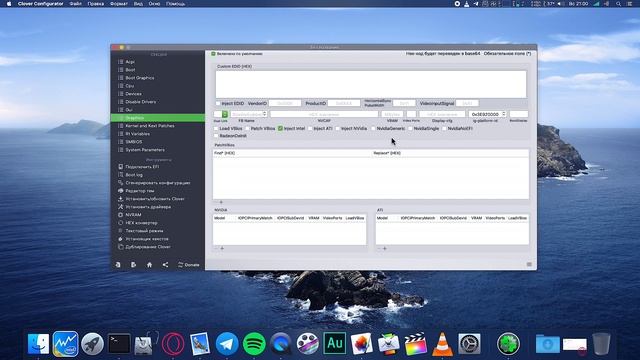Toggle the top-left green checkbox in Graphics pane

(x=213, y=53)
